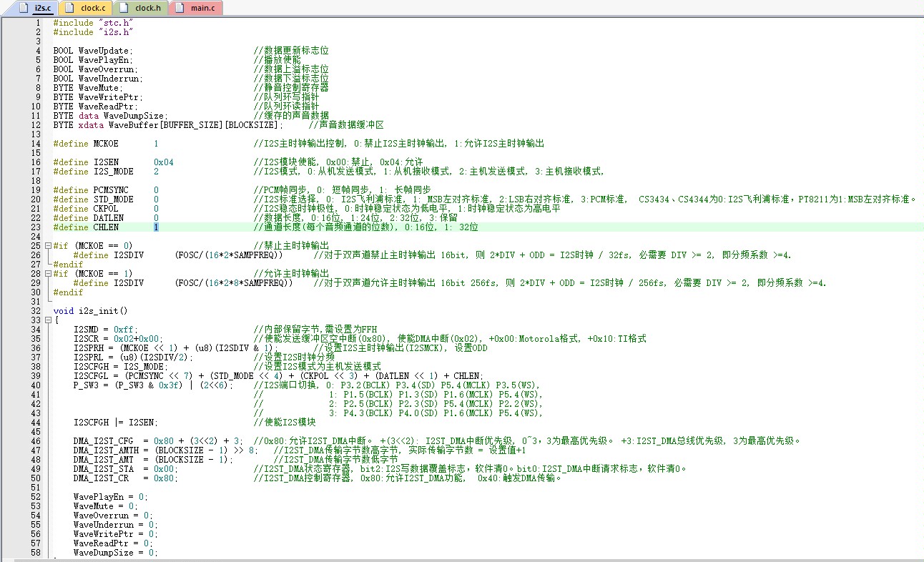The width and height of the screenshot is (924, 562).
Task: Click line number 23 in the margin
Action: 35,227
